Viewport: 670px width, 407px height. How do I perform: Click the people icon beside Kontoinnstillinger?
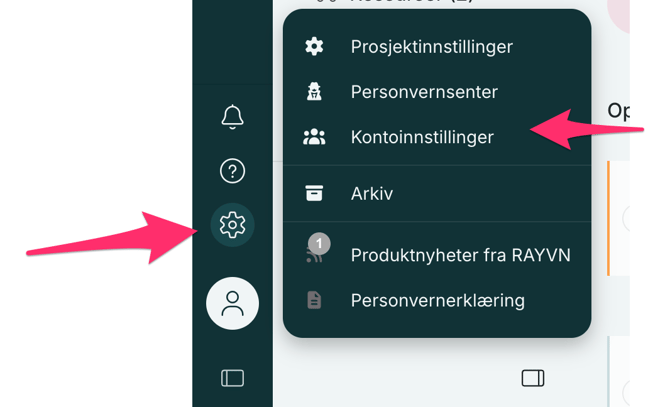point(314,137)
